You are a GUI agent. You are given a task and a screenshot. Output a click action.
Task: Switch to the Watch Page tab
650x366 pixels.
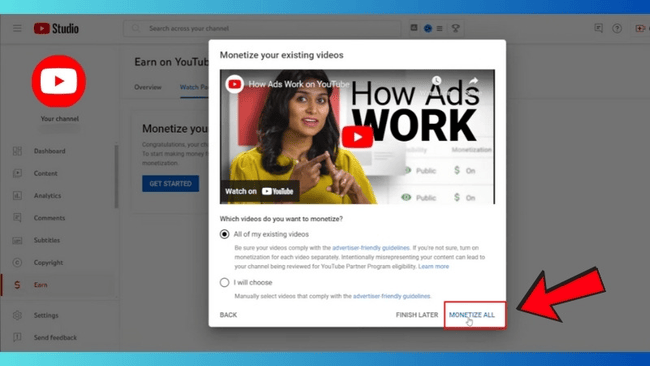(x=194, y=87)
